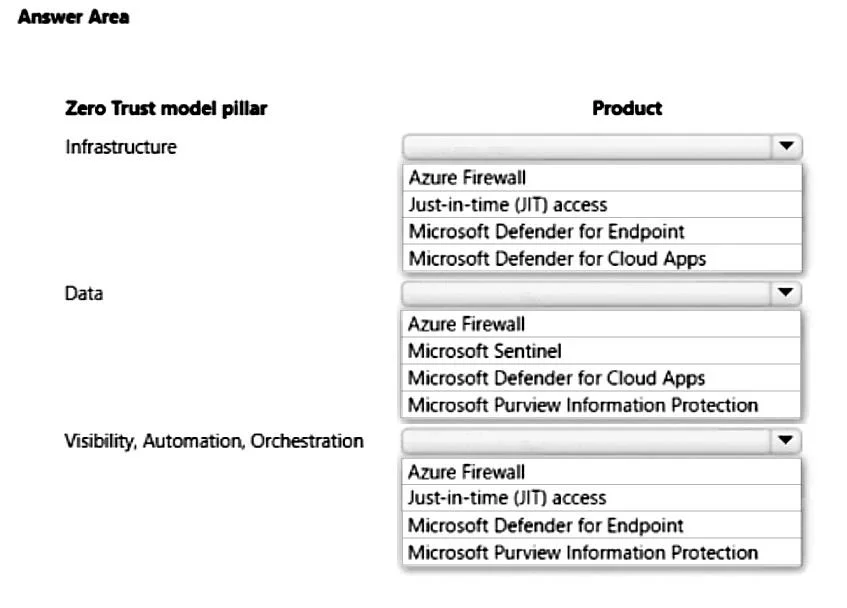
Task: Select Microsoft Purview Information Protection under Data
Action: click(601, 405)
